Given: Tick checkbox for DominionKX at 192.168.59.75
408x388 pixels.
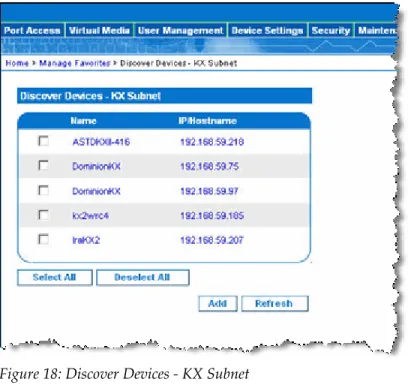Looking at the screenshot, I should [x=43, y=165].
